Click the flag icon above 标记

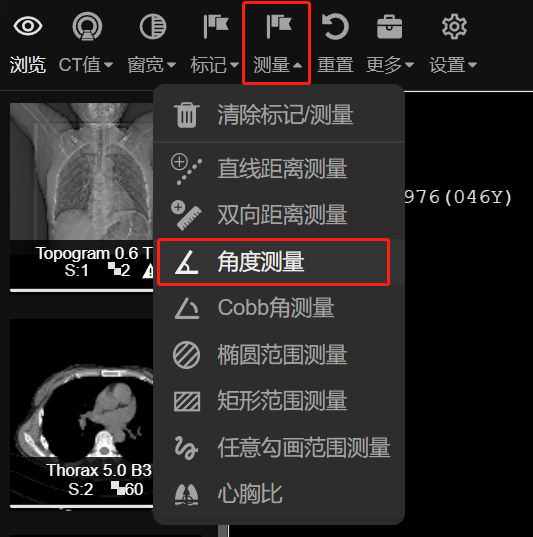(216, 26)
